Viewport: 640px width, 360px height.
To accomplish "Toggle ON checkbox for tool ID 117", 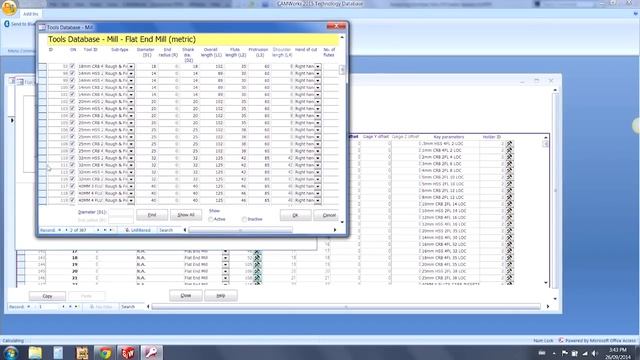I will pos(72,186).
